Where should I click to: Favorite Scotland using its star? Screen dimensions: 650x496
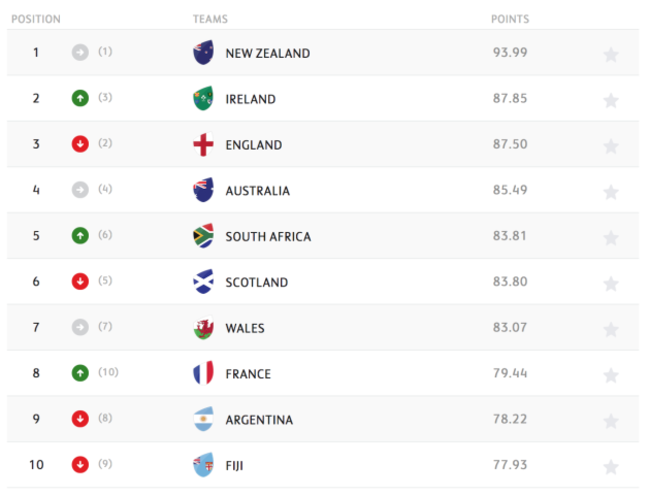point(611,283)
